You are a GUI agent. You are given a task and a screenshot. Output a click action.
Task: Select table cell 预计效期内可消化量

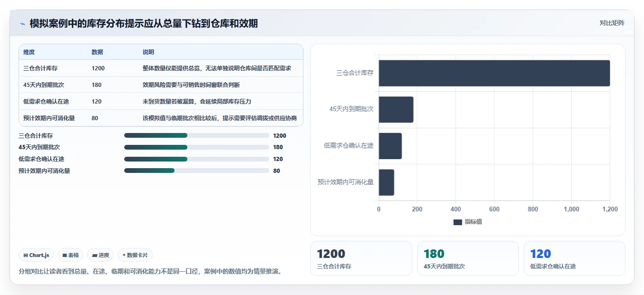[x=49, y=118]
